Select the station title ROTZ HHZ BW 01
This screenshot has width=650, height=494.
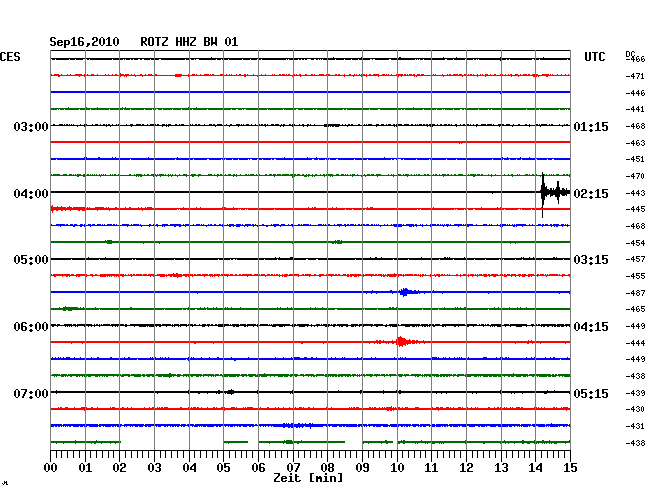pos(189,42)
